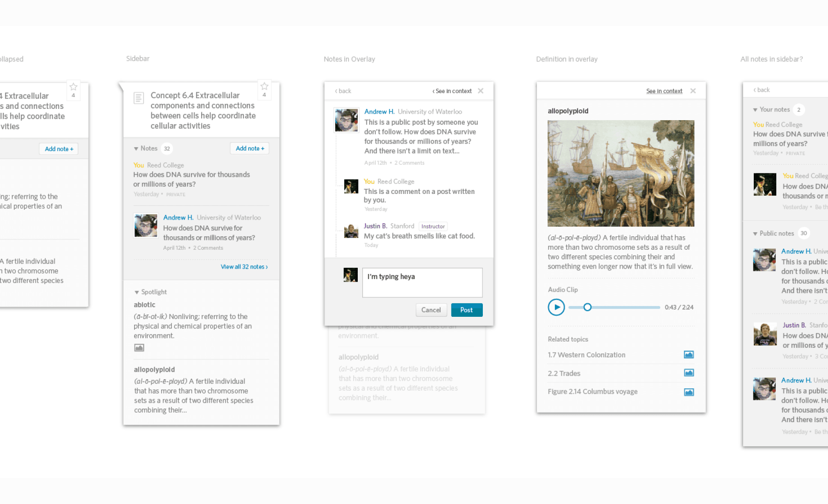Cancel the comment being typed

click(x=431, y=310)
